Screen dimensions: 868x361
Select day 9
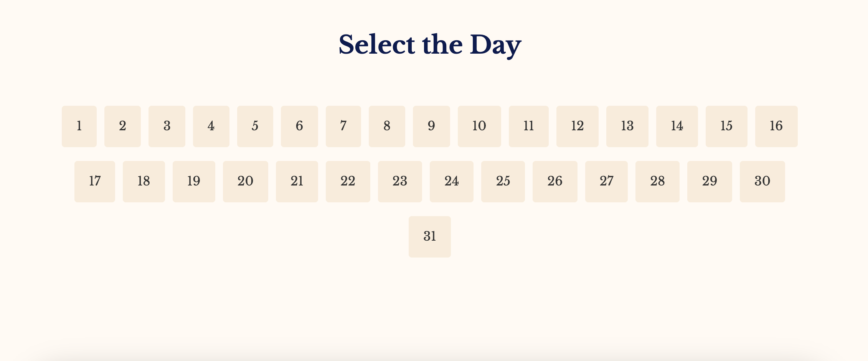point(431,126)
